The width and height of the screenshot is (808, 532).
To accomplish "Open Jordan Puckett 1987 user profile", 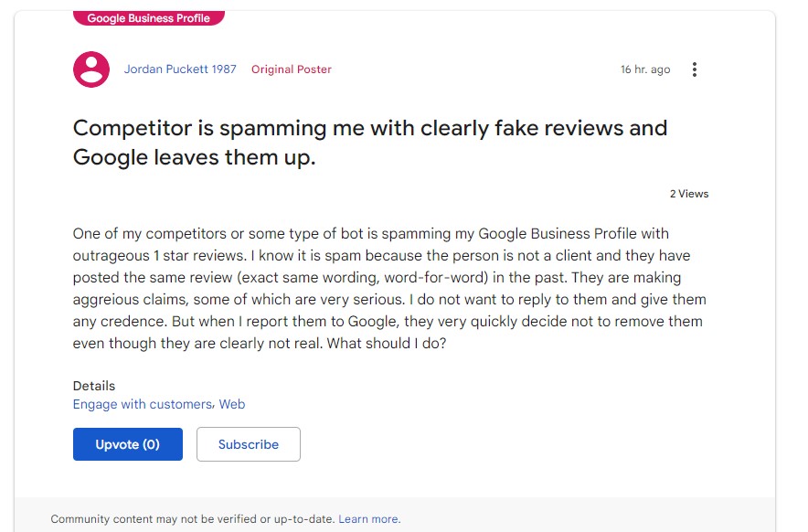I will (180, 69).
